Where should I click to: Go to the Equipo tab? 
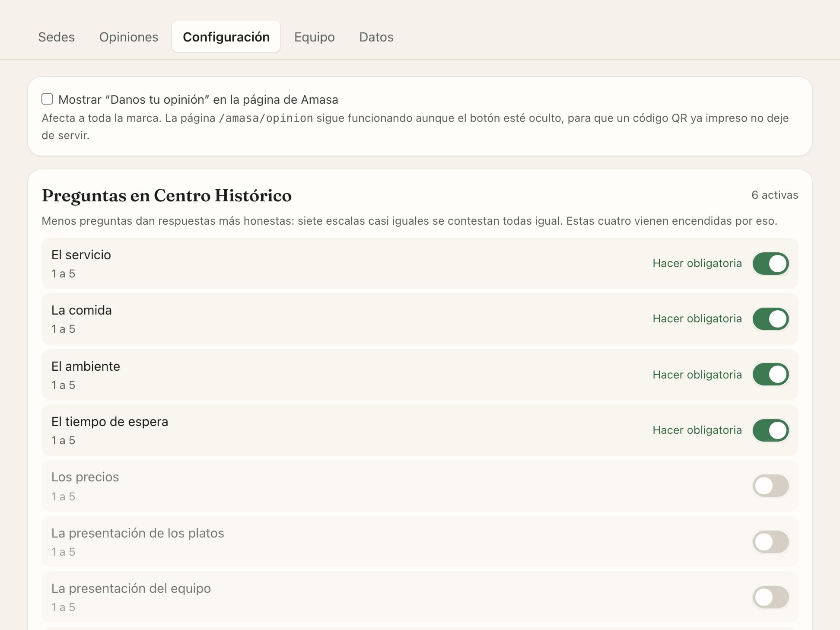[315, 37]
